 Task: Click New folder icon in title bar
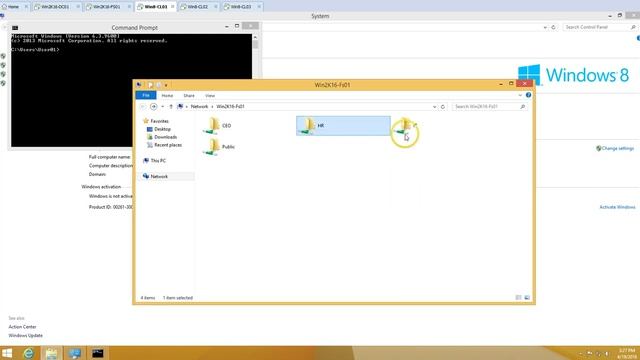[x=158, y=85]
